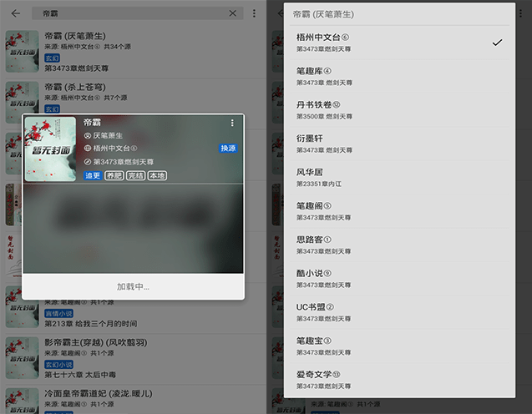Select the source 笔趣宝 in the list
Image resolution: width=532 pixels, height=414 pixels.
click(400, 346)
